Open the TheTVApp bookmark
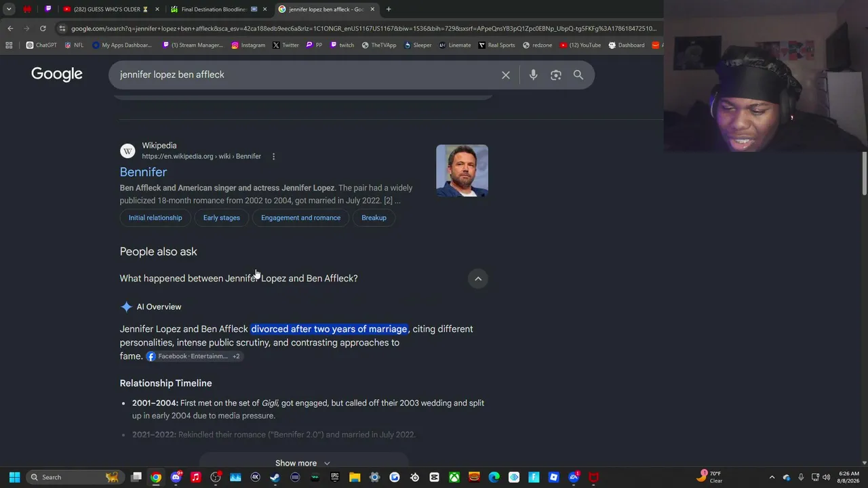Image resolution: width=868 pixels, height=488 pixels. click(x=379, y=45)
